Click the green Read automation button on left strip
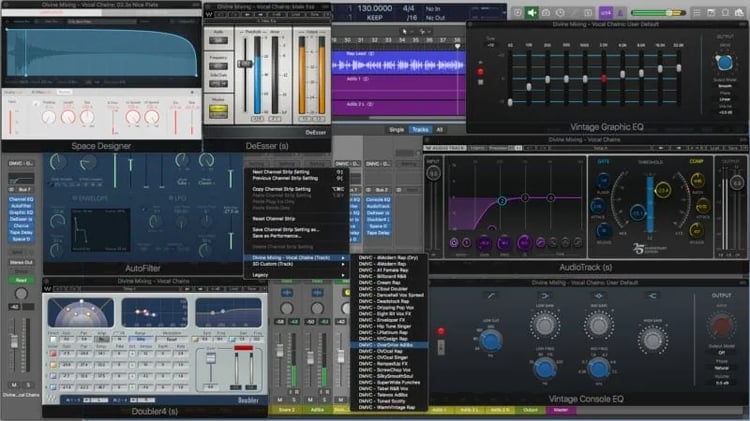This screenshot has height=421, width=750. (x=21, y=280)
